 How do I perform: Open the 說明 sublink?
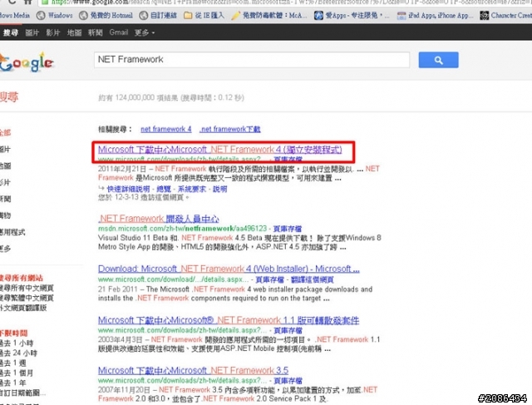point(219,189)
